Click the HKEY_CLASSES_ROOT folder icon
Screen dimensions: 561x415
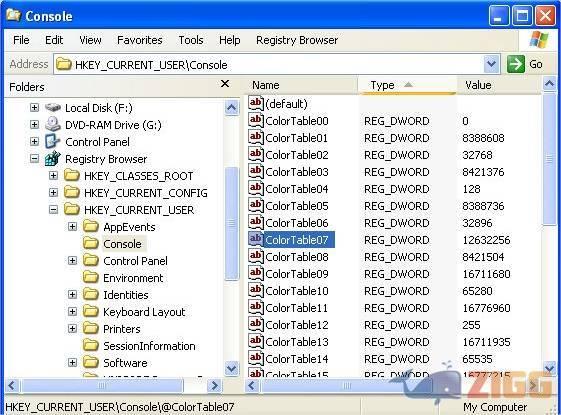pos(72,175)
